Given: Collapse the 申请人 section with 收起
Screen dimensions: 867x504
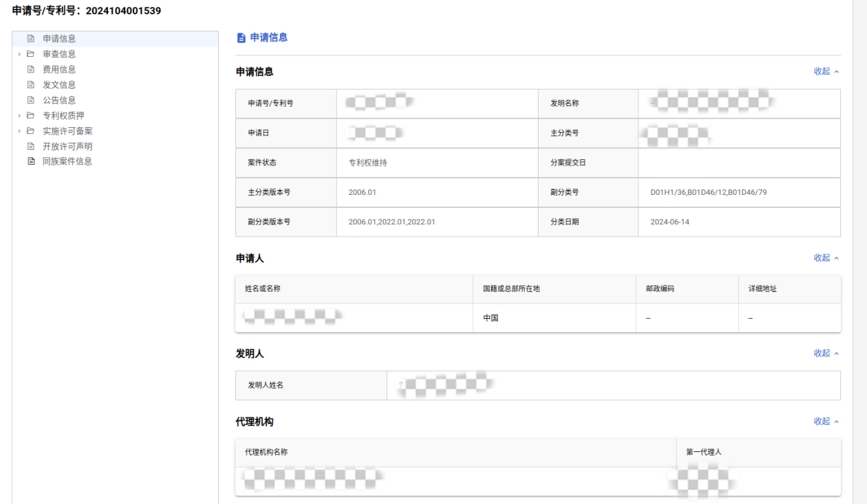Looking at the screenshot, I should click(x=826, y=258).
